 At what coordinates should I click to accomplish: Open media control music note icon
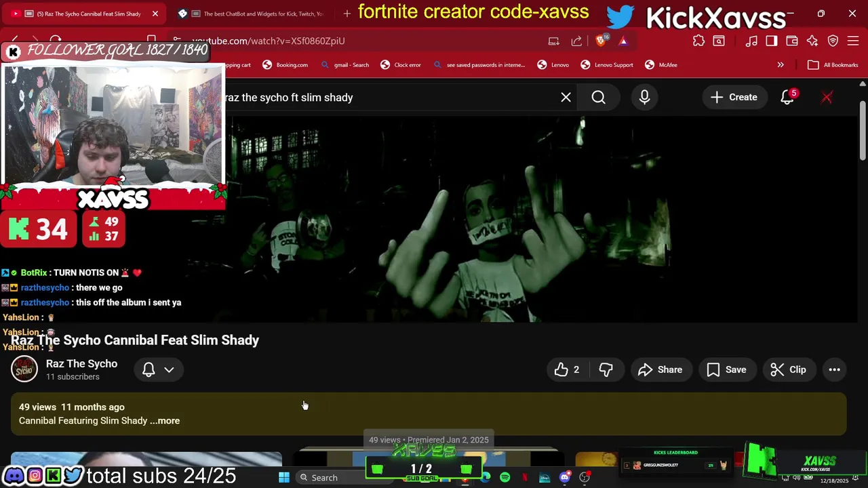(x=751, y=41)
